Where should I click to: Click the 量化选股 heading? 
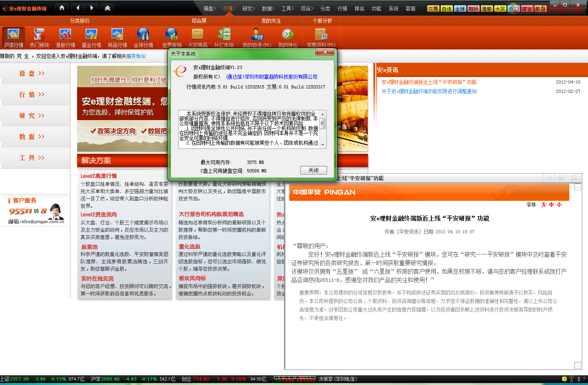pos(190,247)
